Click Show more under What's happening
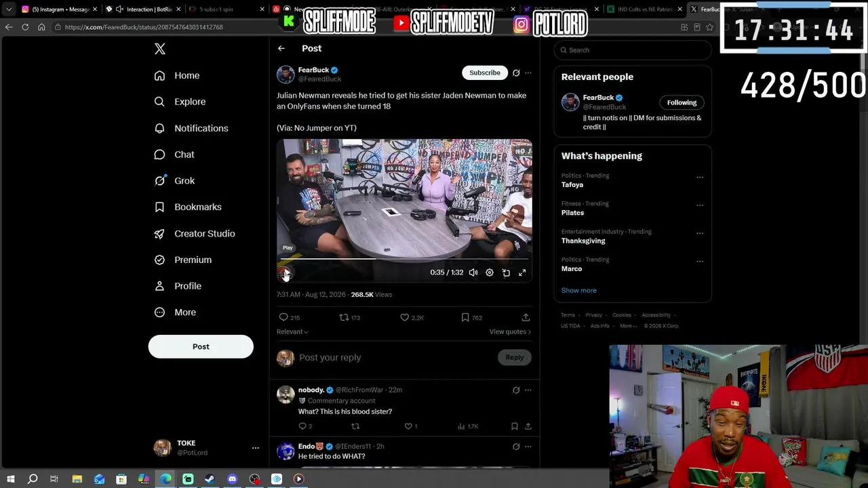 click(x=579, y=290)
